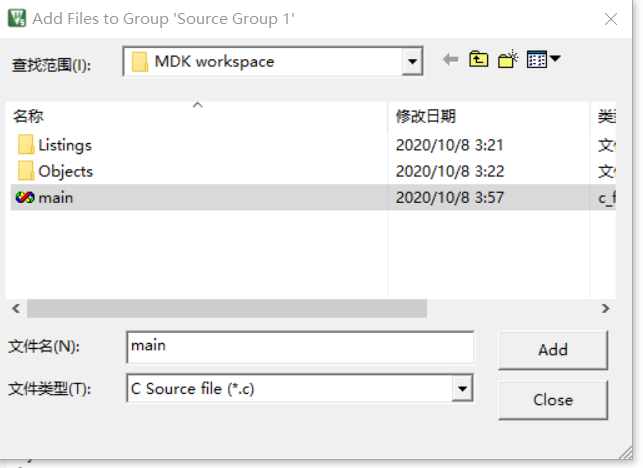Image resolution: width=643 pixels, height=468 pixels.
Task: Click the Objects folder icon
Action: point(26,171)
